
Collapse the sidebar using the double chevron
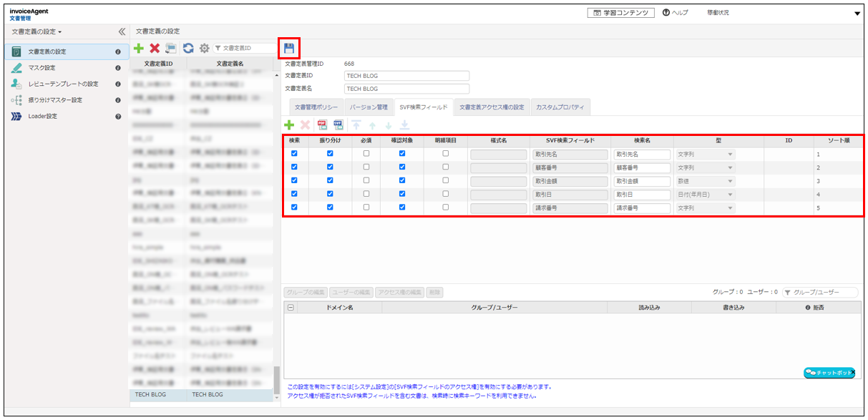[x=121, y=31]
